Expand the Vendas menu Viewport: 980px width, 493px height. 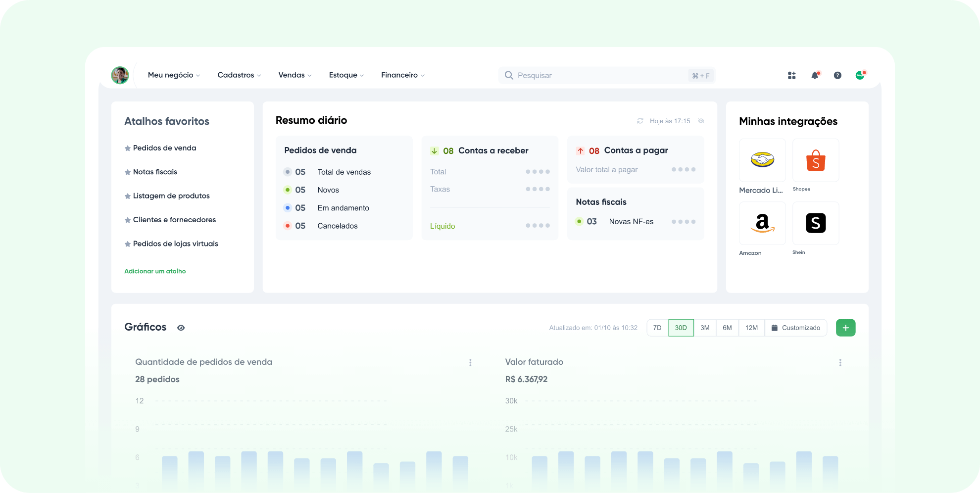point(295,75)
